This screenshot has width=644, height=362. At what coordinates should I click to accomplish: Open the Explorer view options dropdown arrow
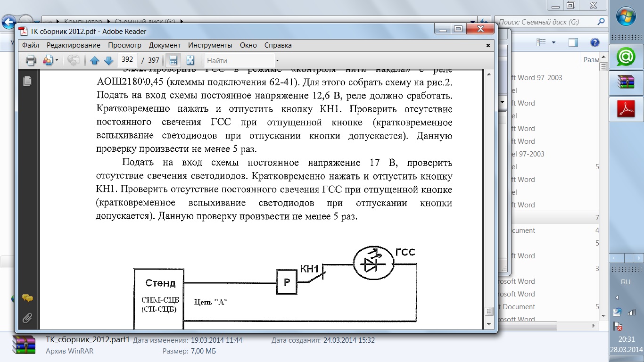(553, 42)
